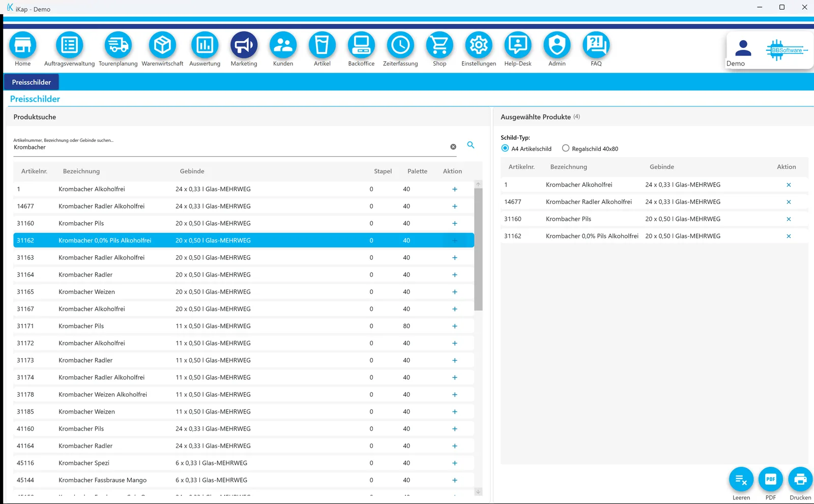Add article 31163 Radler Alkoholfrei
The image size is (814, 504).
[x=455, y=258]
